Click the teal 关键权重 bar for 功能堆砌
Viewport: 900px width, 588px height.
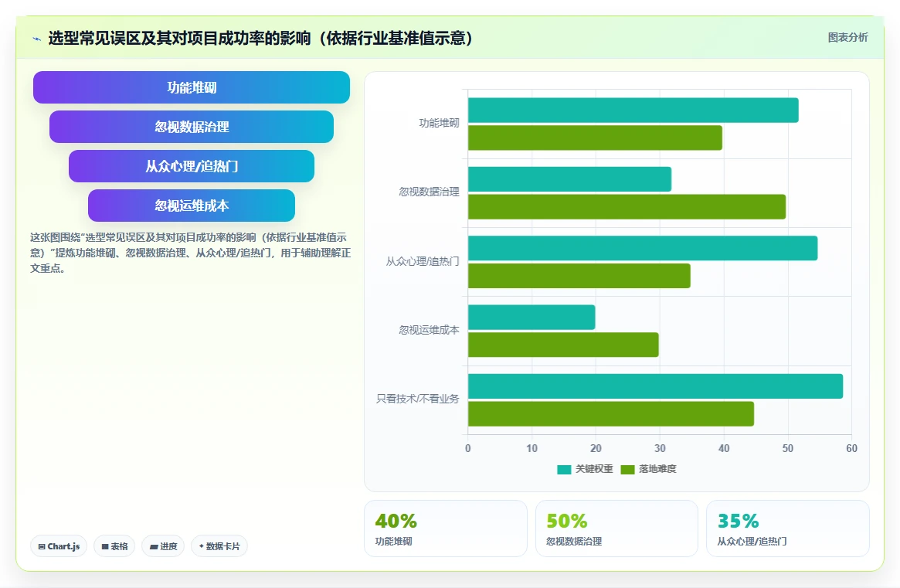click(x=633, y=110)
